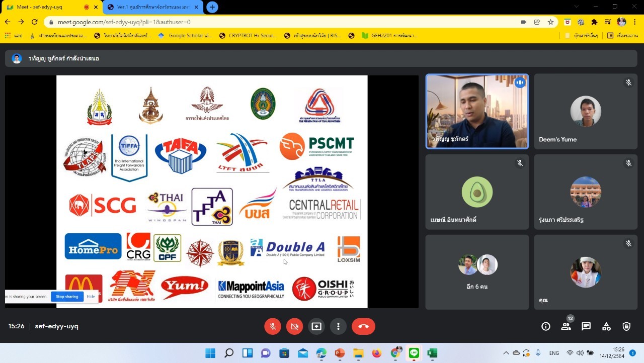This screenshot has width=644, height=363.
Task: Open the meeting details info icon
Action: [x=545, y=326]
